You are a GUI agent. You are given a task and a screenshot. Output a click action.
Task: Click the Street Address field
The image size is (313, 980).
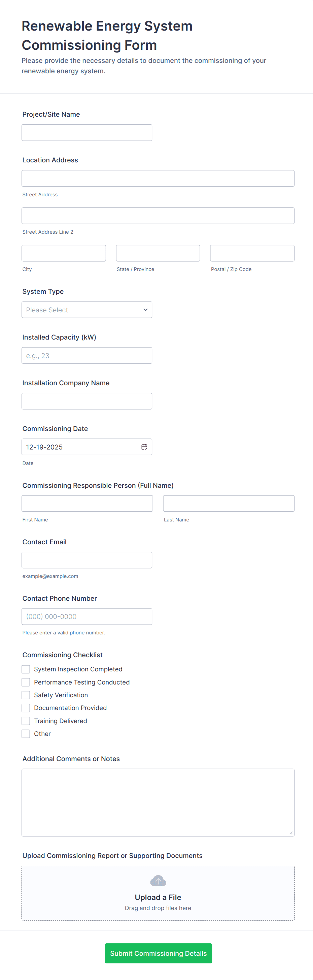[x=158, y=178]
